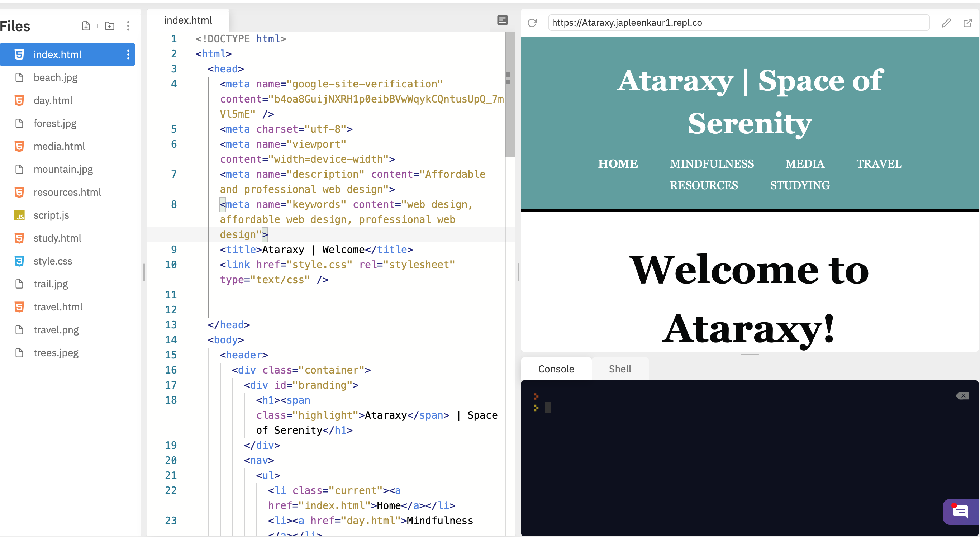Refresh the webview page
This screenshot has height=537, width=980.
[x=532, y=23]
